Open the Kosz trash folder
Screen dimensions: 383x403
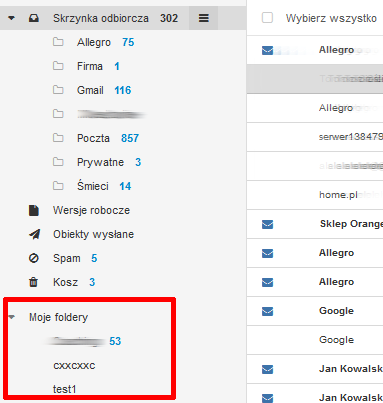pyautogui.click(x=65, y=282)
